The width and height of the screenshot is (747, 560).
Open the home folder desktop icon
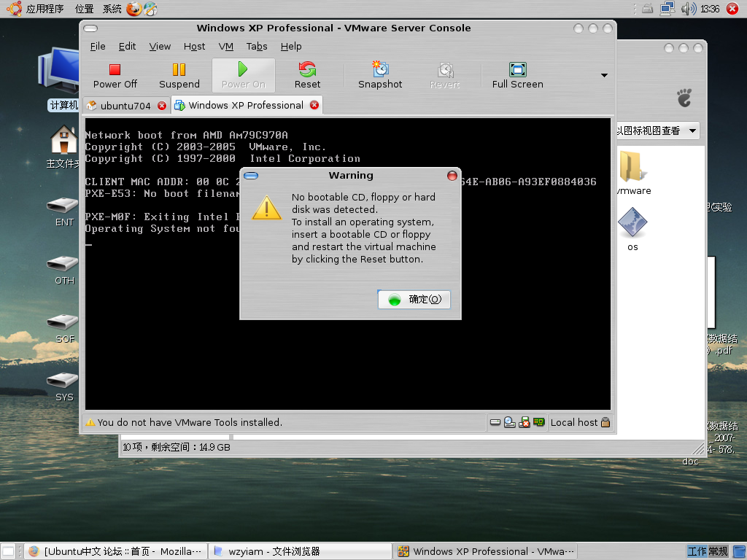pos(64,147)
